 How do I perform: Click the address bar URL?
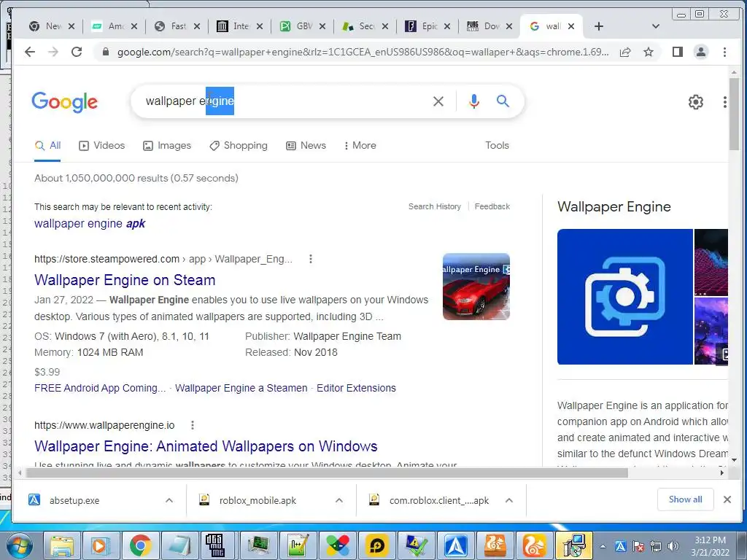pyautogui.click(x=363, y=52)
